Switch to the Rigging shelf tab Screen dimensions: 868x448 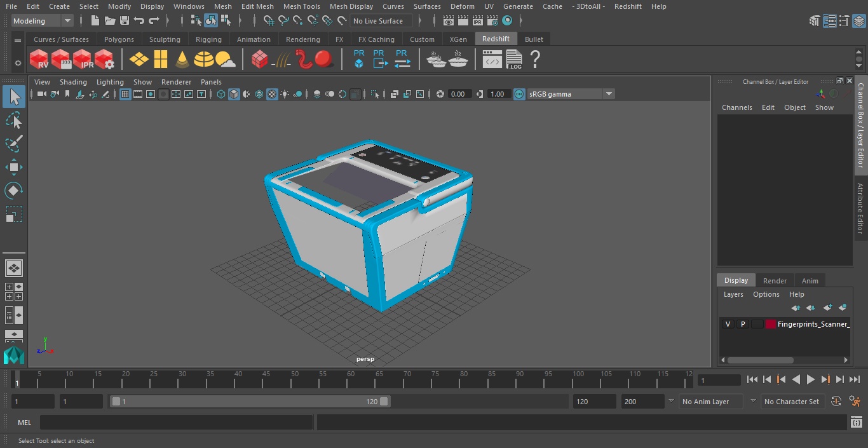coord(208,39)
